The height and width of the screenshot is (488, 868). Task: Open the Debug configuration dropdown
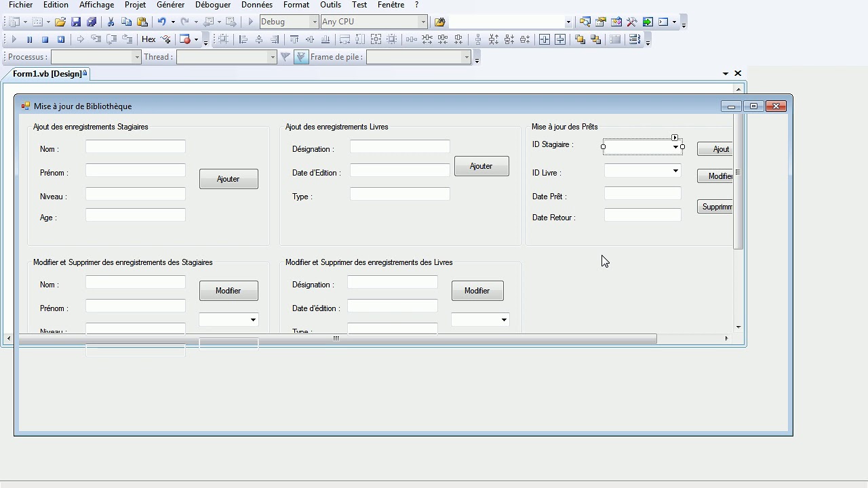coord(314,22)
